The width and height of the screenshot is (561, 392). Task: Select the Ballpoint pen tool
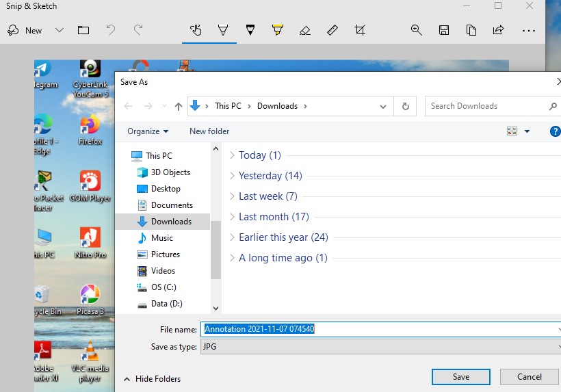pos(222,30)
